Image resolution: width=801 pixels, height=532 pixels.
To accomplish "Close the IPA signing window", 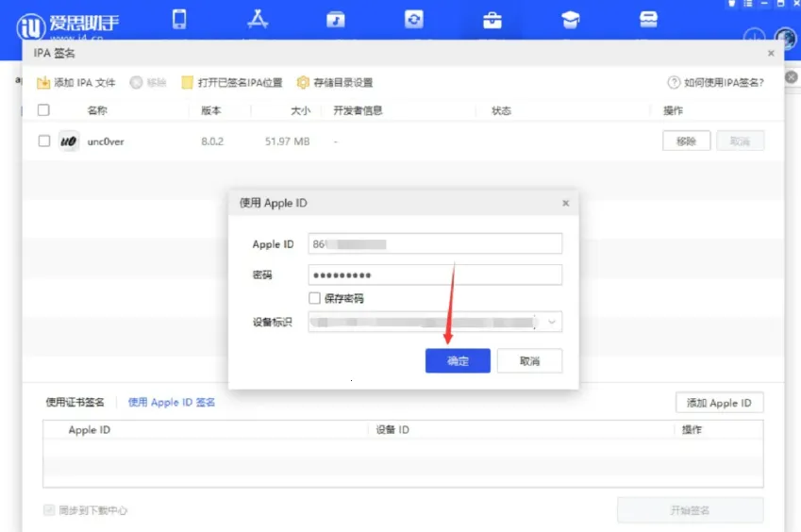I will point(771,53).
